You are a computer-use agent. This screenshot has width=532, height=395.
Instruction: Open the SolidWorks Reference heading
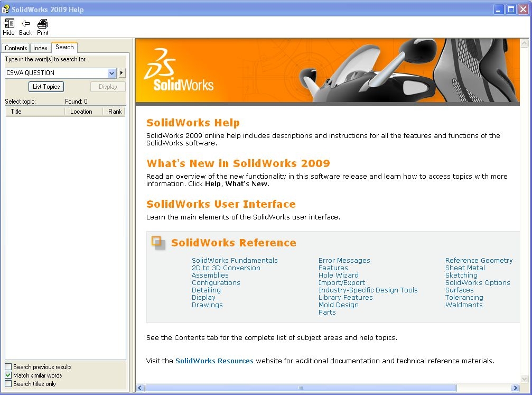pyautogui.click(x=234, y=243)
